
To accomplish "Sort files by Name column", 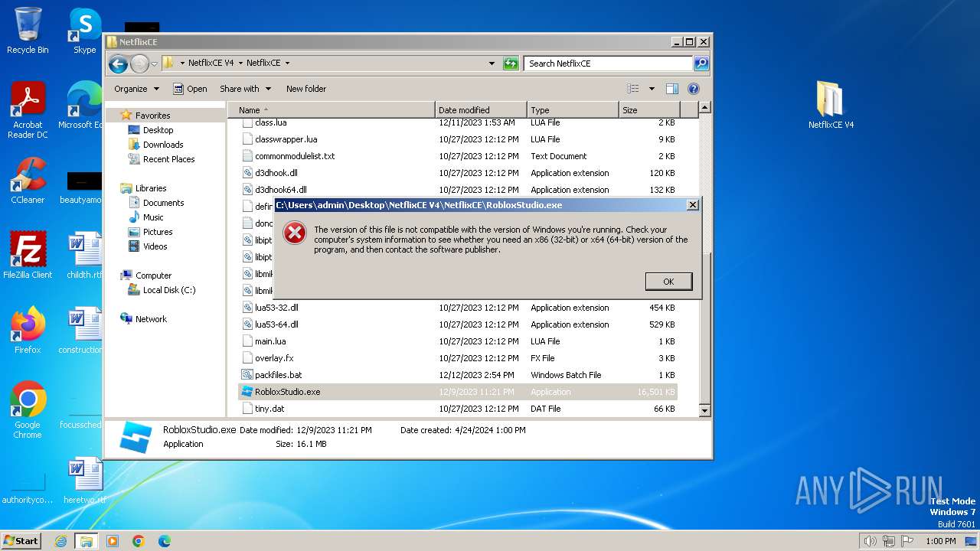I will 332,110.
